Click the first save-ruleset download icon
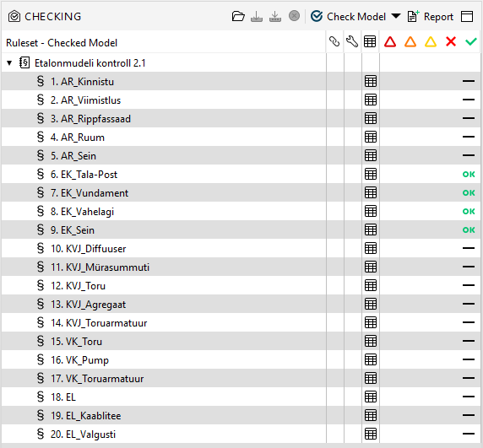The width and height of the screenshot is (483, 448). point(257,16)
